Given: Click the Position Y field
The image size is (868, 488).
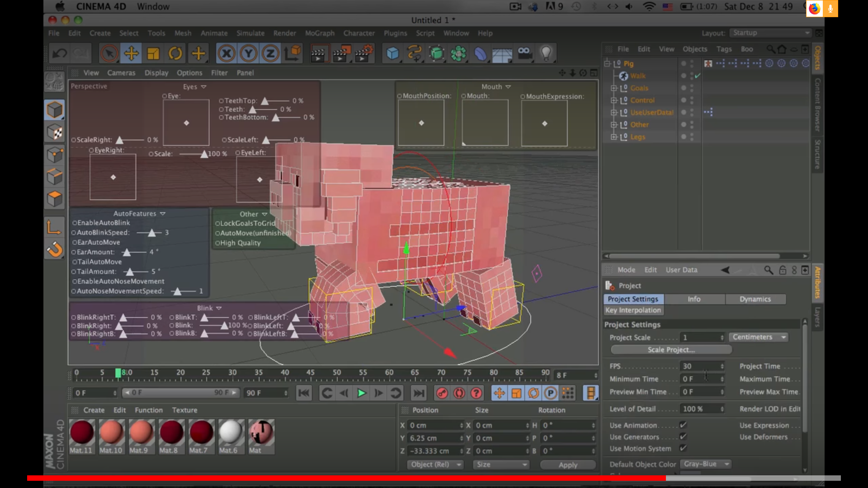Looking at the screenshot, I should pos(436,438).
